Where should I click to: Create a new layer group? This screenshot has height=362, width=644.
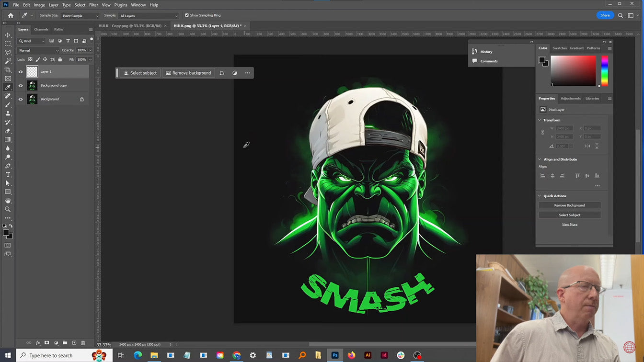tap(65, 343)
